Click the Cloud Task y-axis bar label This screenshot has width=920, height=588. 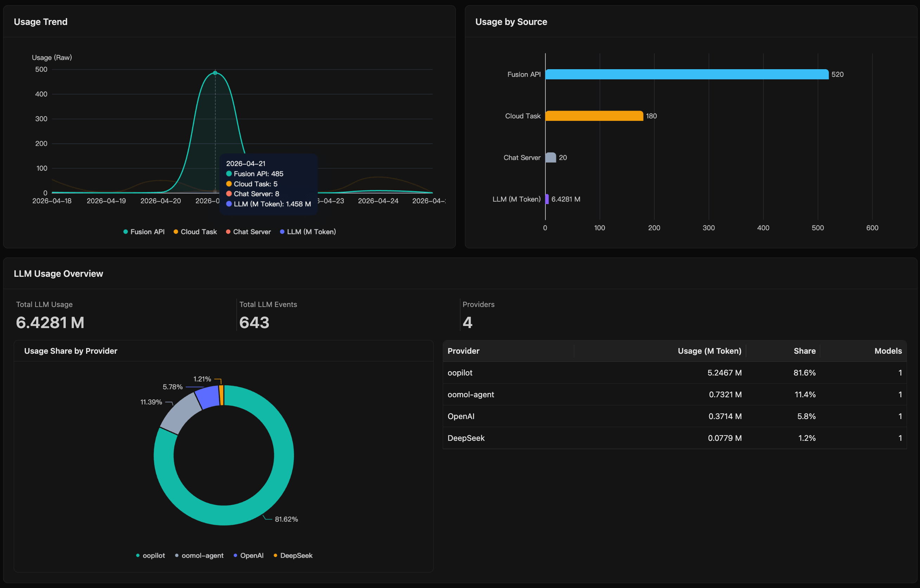pos(523,116)
